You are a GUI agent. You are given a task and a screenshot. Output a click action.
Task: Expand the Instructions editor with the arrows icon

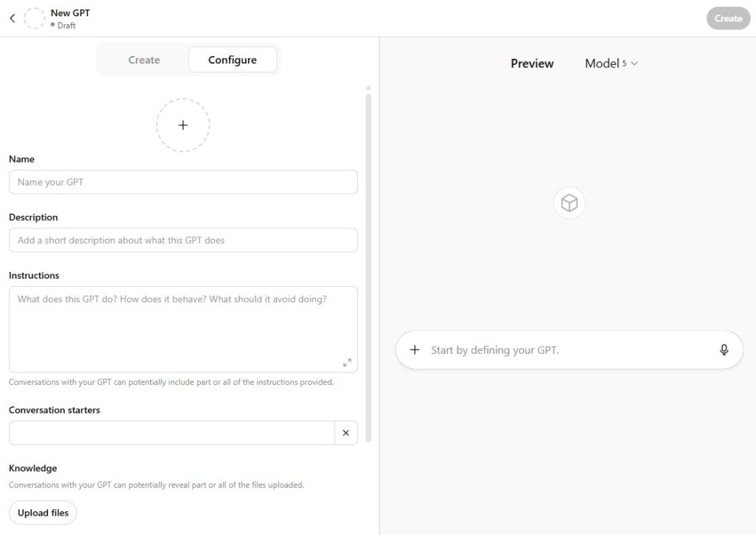347,362
